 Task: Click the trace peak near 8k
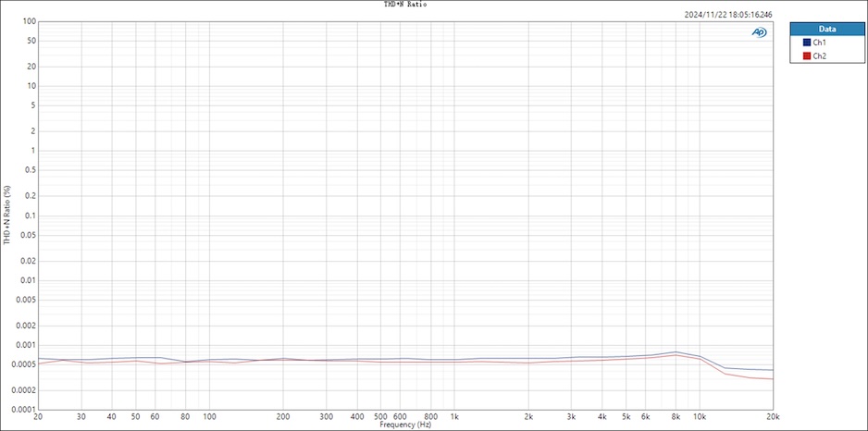click(676, 352)
